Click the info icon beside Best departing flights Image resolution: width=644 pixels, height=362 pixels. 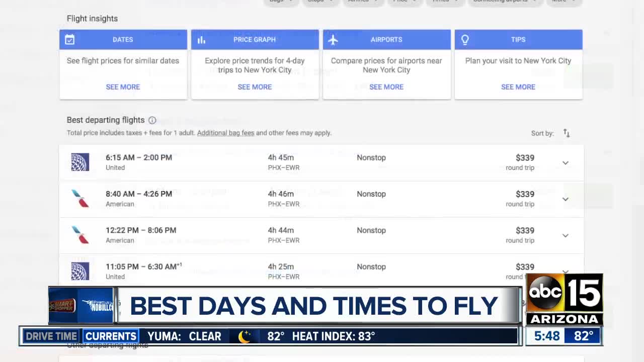click(152, 120)
